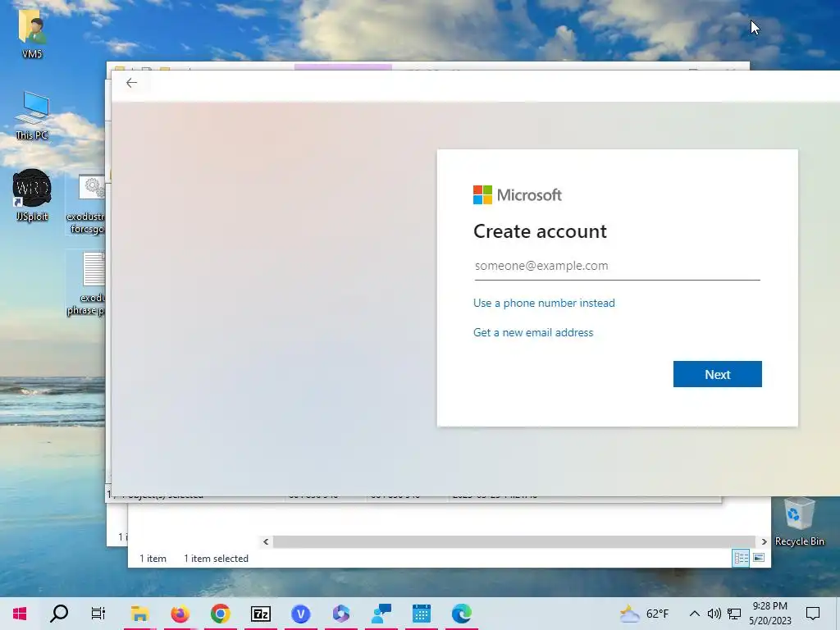Click the left scroll arrow in Explorer
Viewport: 840px width, 630px height.
[266, 541]
